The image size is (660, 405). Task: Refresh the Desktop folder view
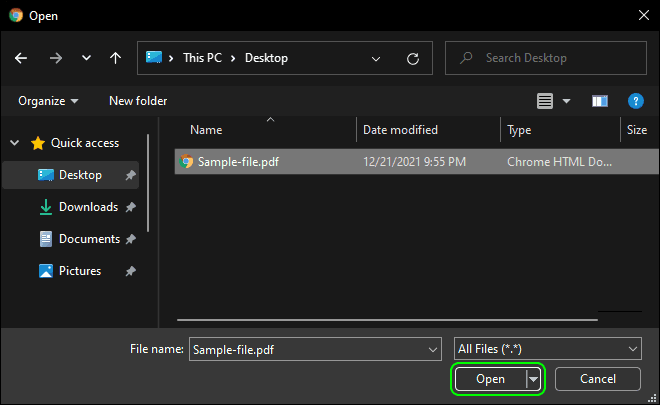pos(412,59)
